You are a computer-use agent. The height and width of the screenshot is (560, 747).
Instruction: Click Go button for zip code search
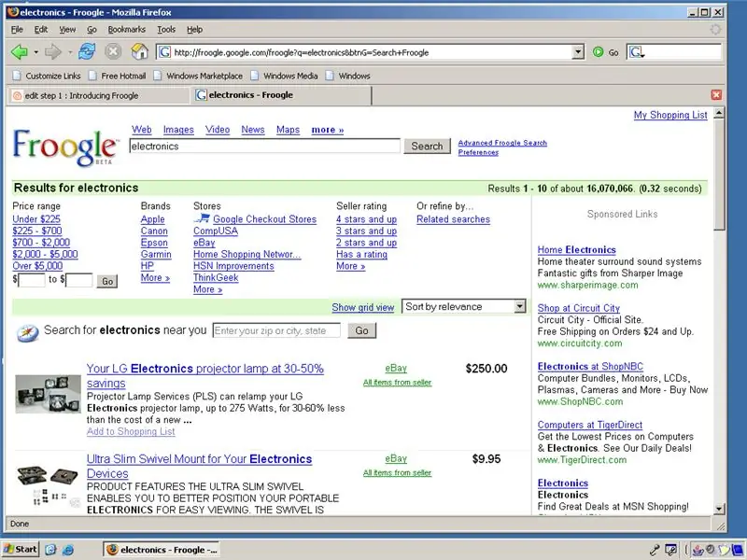(x=361, y=330)
